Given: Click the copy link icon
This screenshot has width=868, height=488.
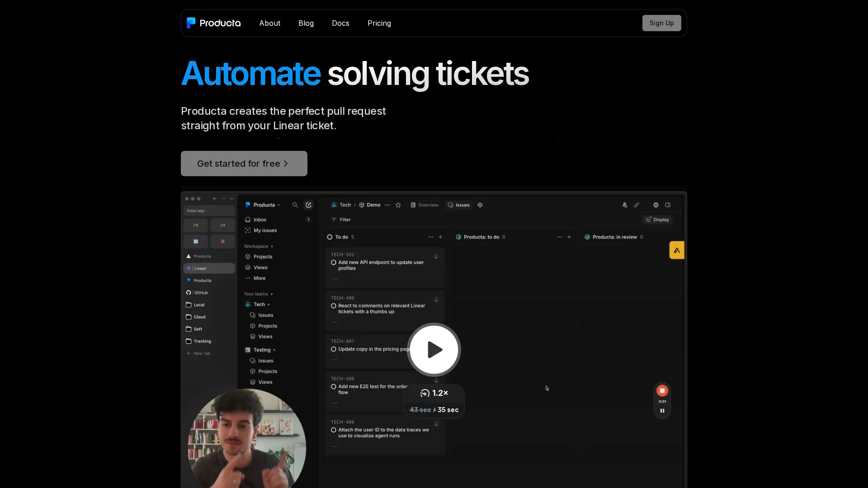Looking at the screenshot, I should point(637,205).
